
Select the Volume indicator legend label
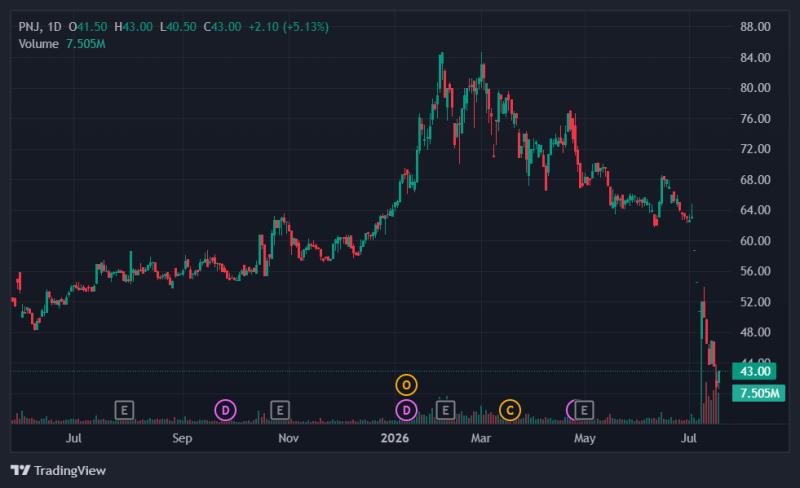(38, 44)
